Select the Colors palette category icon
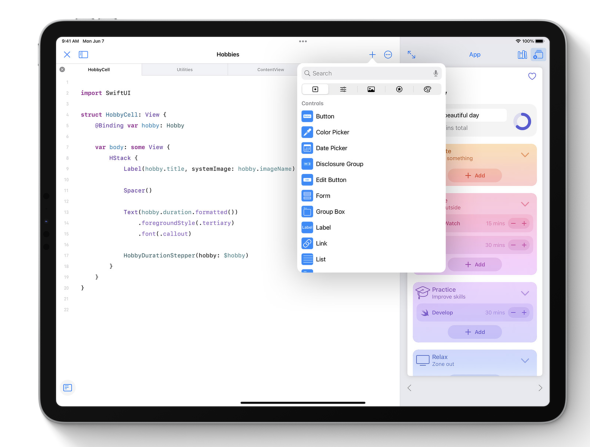Image resolution: width=590 pixels, height=447 pixels. [427, 89]
